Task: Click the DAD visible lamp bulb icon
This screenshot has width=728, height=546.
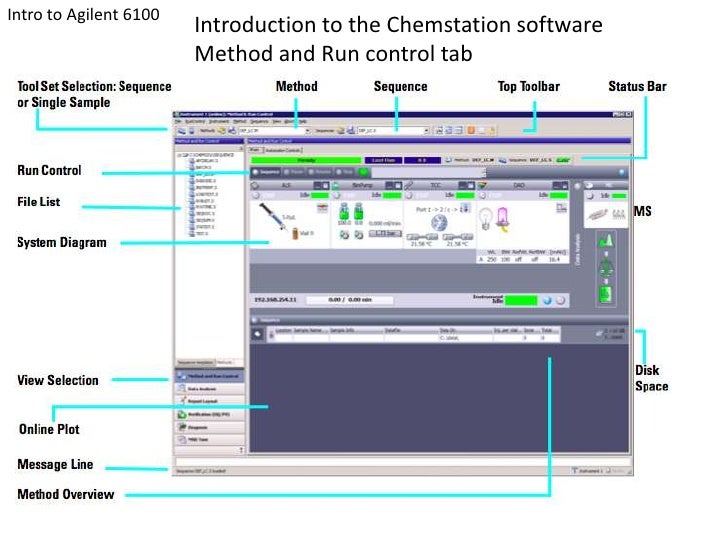Action: coord(486,218)
